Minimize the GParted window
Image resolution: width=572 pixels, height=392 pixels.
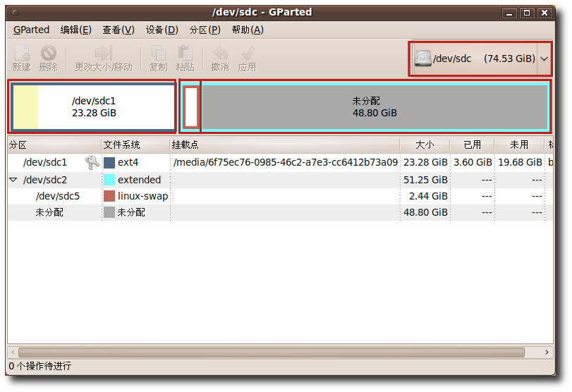click(x=509, y=13)
